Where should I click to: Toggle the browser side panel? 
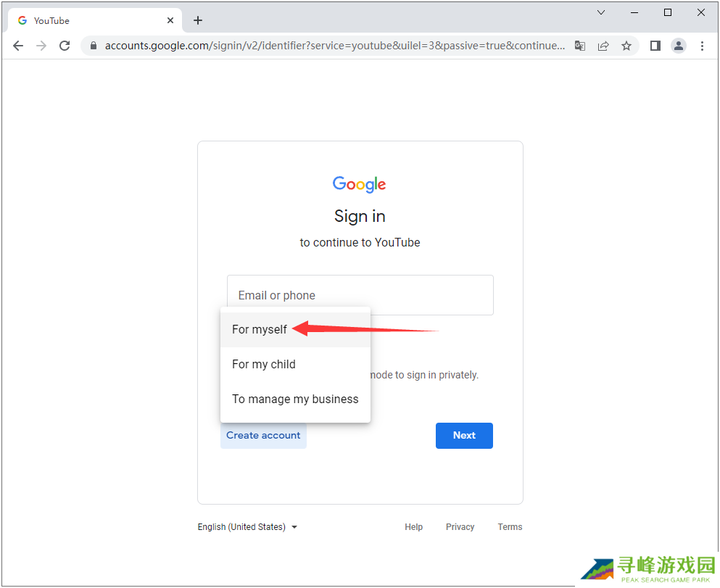pyautogui.click(x=655, y=46)
